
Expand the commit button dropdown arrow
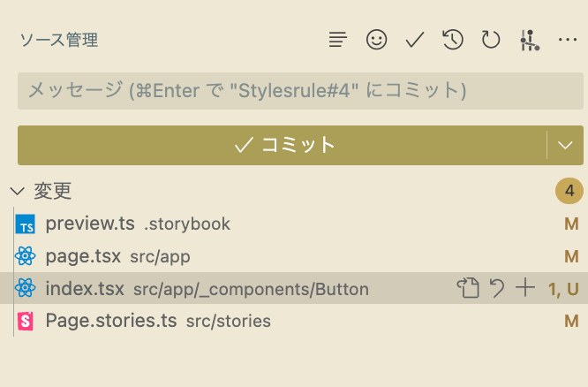click(x=565, y=145)
